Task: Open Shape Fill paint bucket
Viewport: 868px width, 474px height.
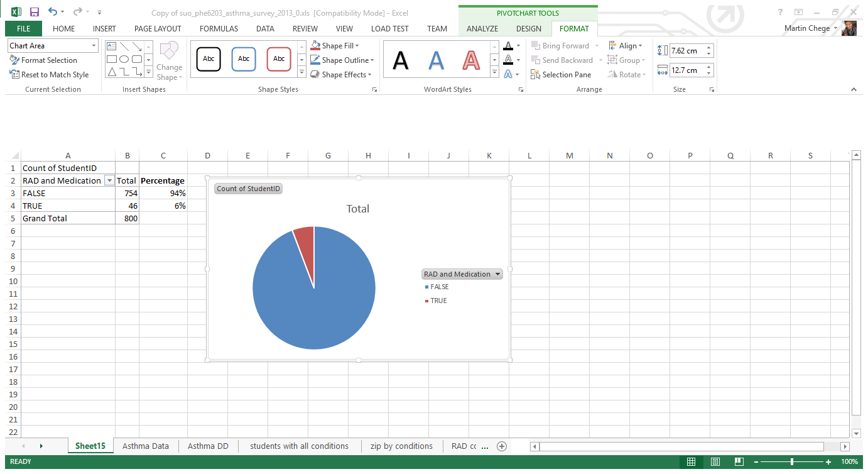Action: 316,46
